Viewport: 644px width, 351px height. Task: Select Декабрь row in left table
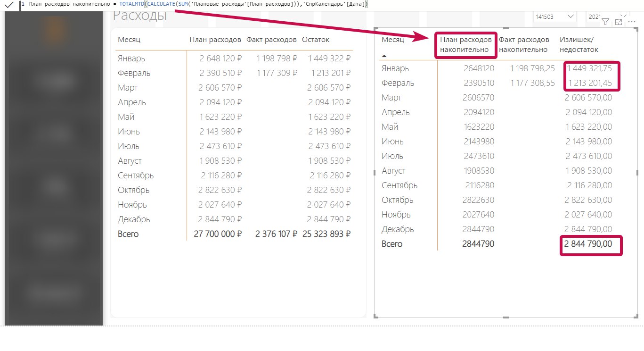[234, 219]
